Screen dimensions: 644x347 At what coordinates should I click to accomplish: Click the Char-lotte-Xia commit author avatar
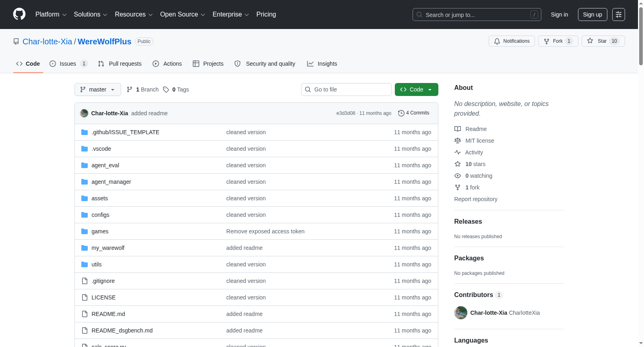pos(84,113)
